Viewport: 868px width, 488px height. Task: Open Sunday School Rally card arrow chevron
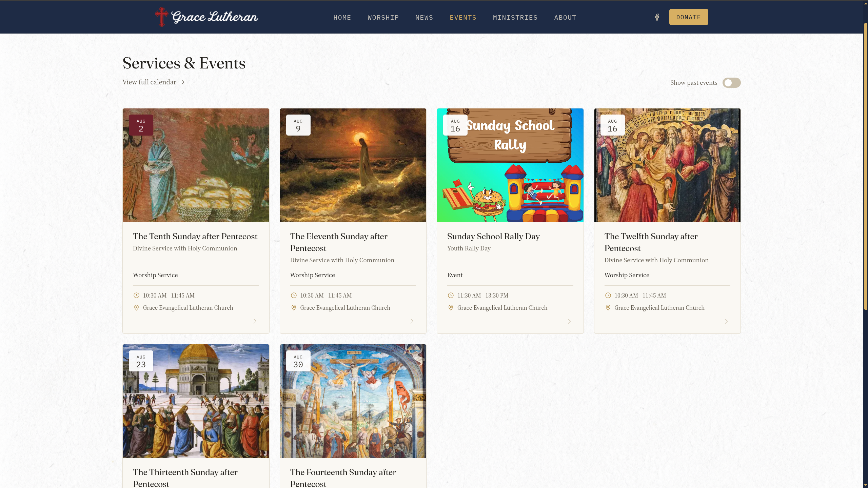pyautogui.click(x=569, y=321)
